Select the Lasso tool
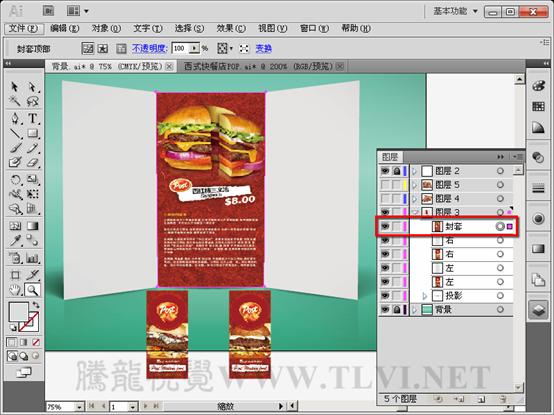Viewport: 554px width, 415px height. click(x=33, y=101)
